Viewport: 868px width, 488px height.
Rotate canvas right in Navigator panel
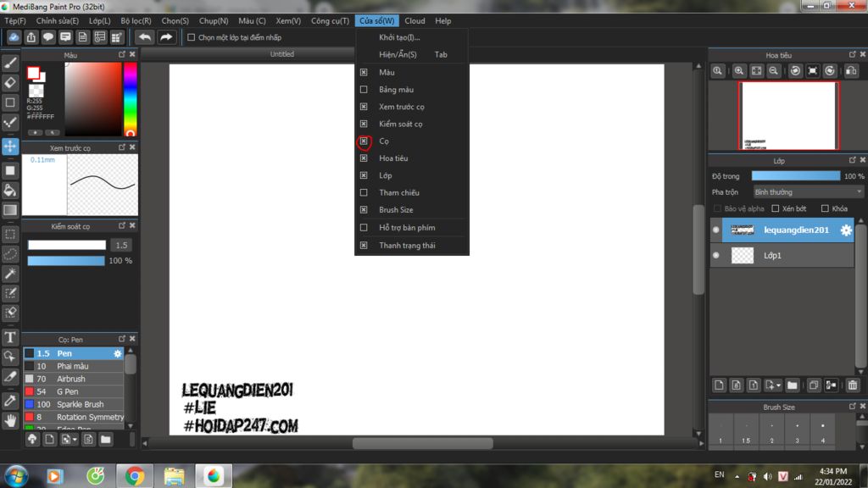[830, 71]
